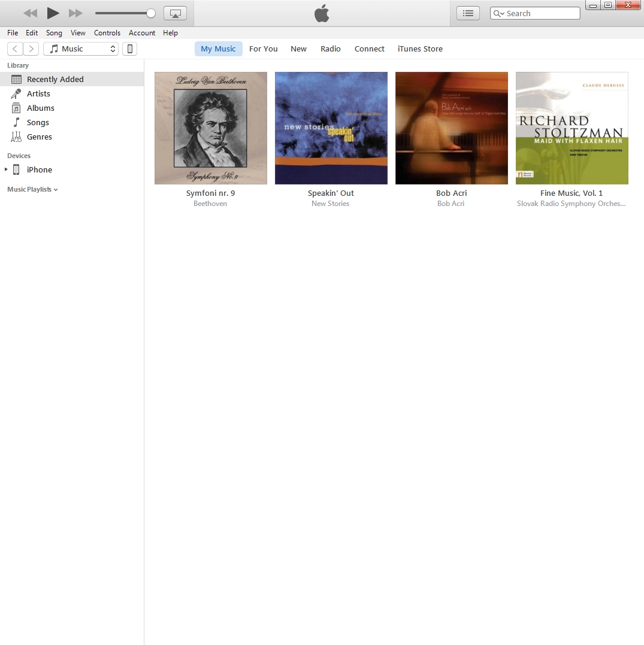Screen dimensions: 644x645
Task: Open the AirPlay output icon
Action: [175, 13]
